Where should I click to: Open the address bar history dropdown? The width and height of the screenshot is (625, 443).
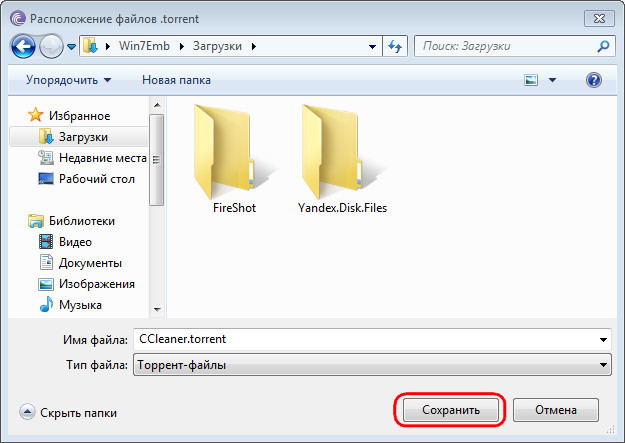click(372, 47)
